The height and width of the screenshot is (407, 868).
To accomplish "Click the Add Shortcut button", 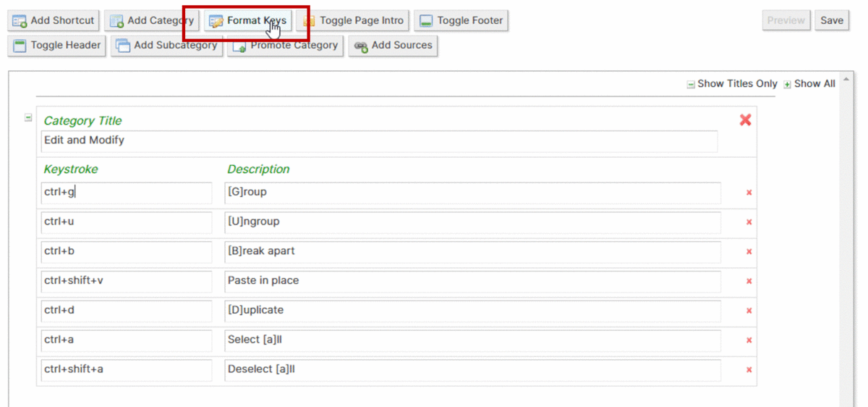I will pos(54,20).
